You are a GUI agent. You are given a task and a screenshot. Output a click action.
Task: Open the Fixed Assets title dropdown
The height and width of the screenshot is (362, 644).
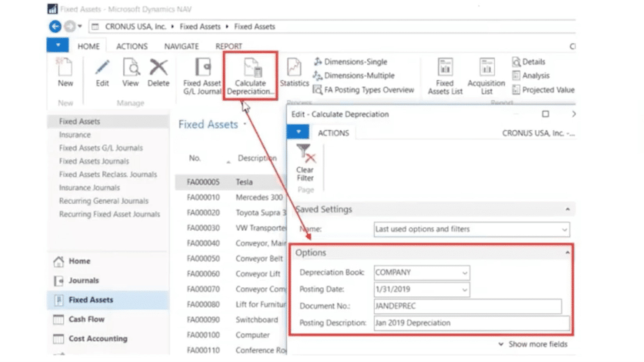click(245, 124)
